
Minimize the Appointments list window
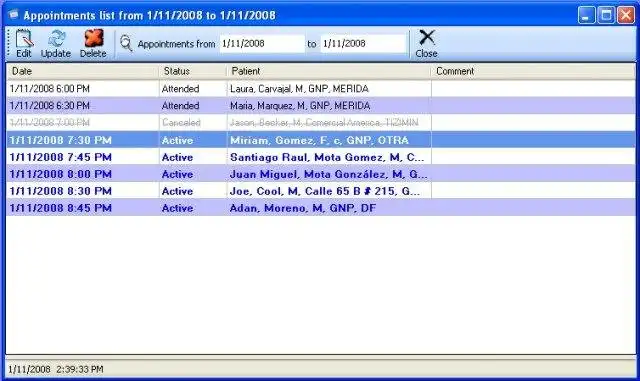tap(587, 15)
